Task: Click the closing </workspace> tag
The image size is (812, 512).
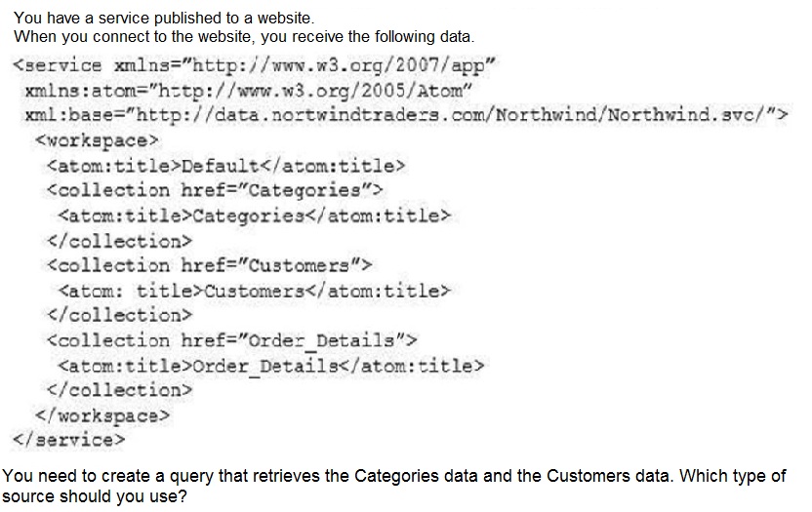Action: [x=102, y=414]
